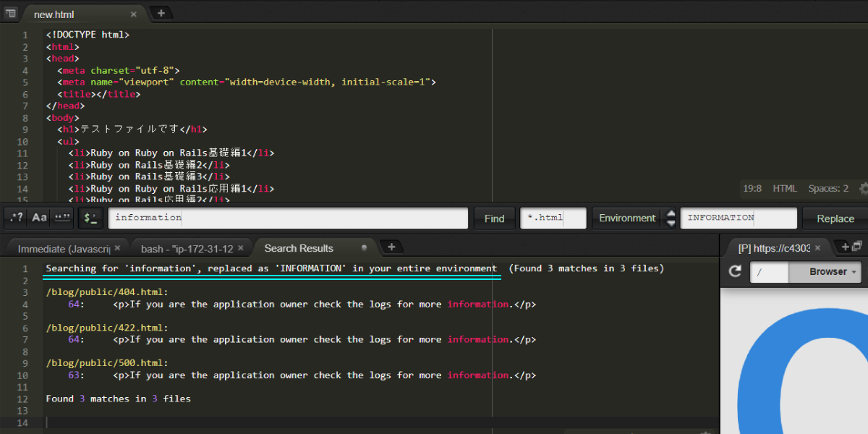Select the Search Results tab
Image resolution: width=868 pixels, height=434 pixels.
pyautogui.click(x=299, y=248)
